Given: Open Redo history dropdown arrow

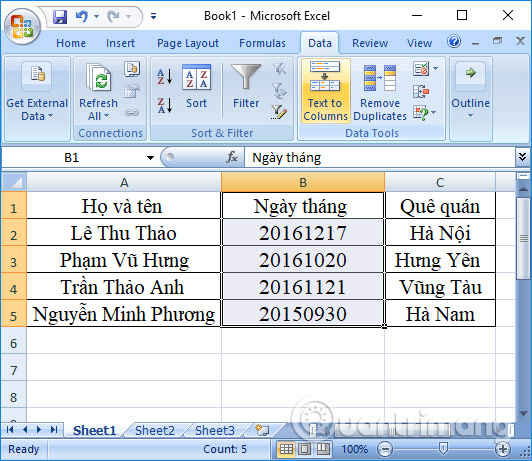Looking at the screenshot, I should pos(128,16).
